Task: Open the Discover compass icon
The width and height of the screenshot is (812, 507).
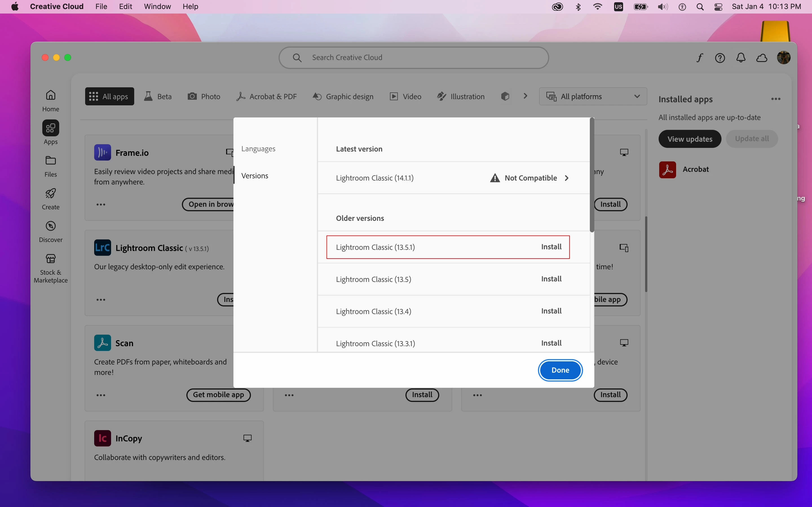Action: tap(51, 231)
